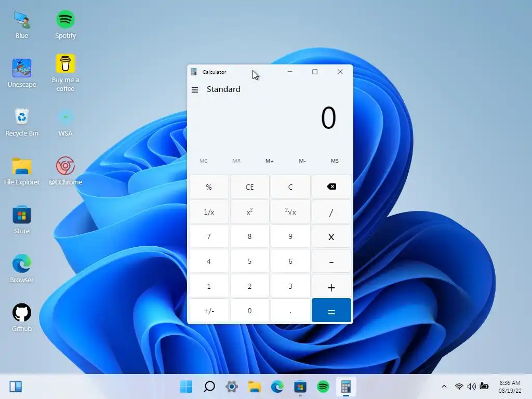Click the MR memory recall button
This screenshot has height=399, width=532.
point(236,161)
